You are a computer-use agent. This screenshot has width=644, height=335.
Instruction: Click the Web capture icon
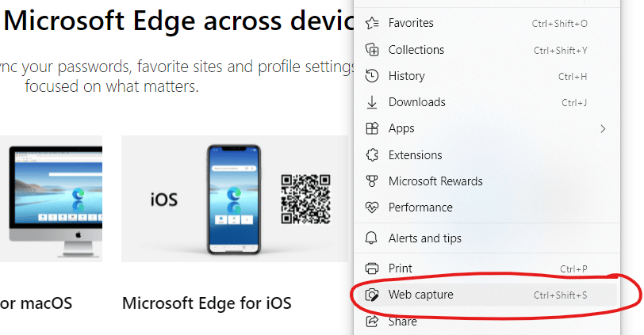click(x=372, y=295)
